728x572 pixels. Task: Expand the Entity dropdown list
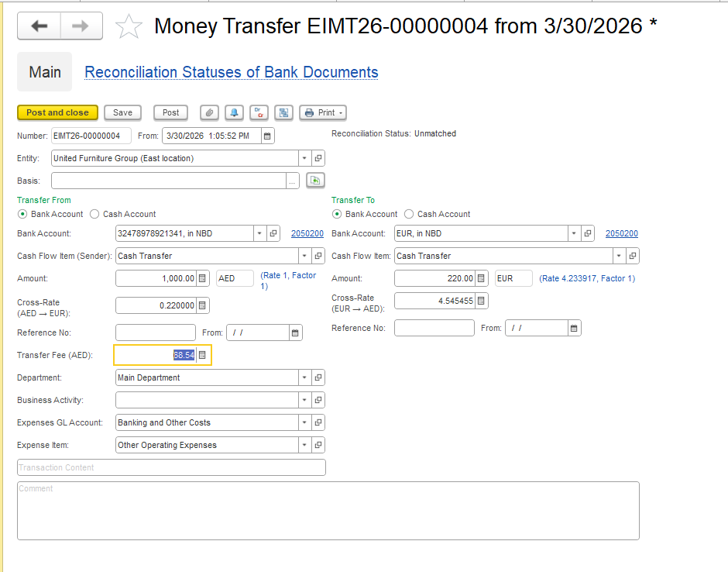(304, 158)
